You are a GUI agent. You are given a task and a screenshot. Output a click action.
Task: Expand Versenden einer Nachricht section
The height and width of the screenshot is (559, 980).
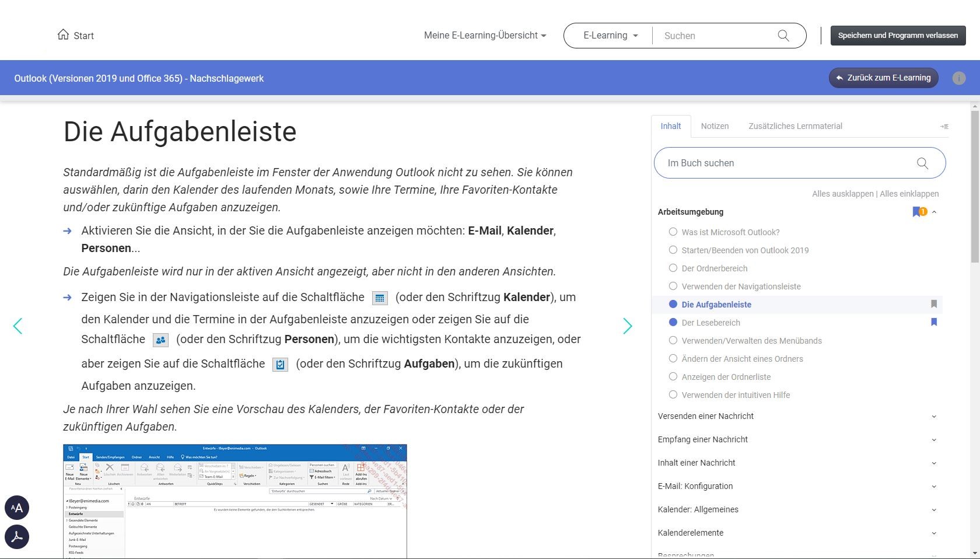[934, 417]
